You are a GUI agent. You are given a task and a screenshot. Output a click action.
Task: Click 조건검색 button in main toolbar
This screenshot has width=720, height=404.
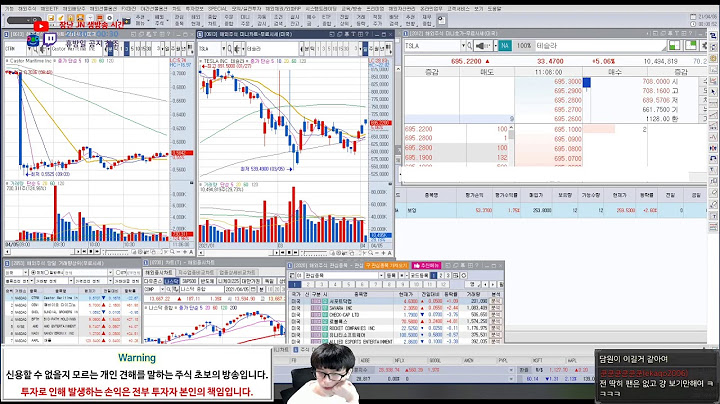point(277,20)
